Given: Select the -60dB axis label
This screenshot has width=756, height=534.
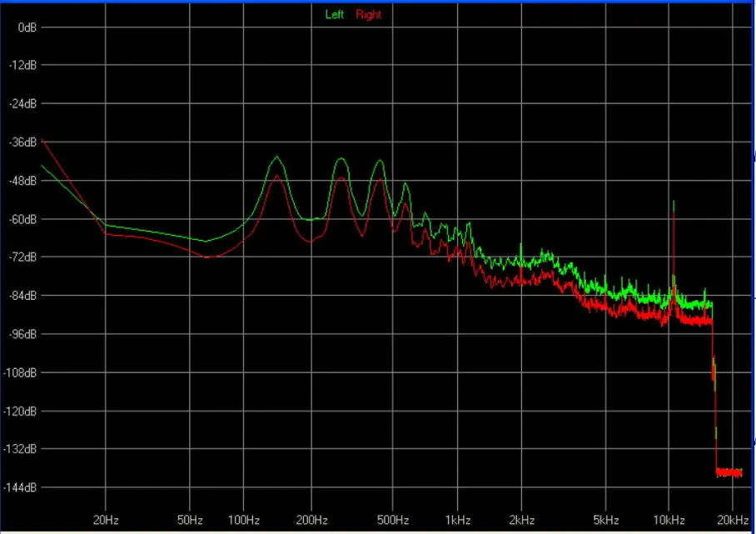Looking at the screenshot, I should coord(23,219).
